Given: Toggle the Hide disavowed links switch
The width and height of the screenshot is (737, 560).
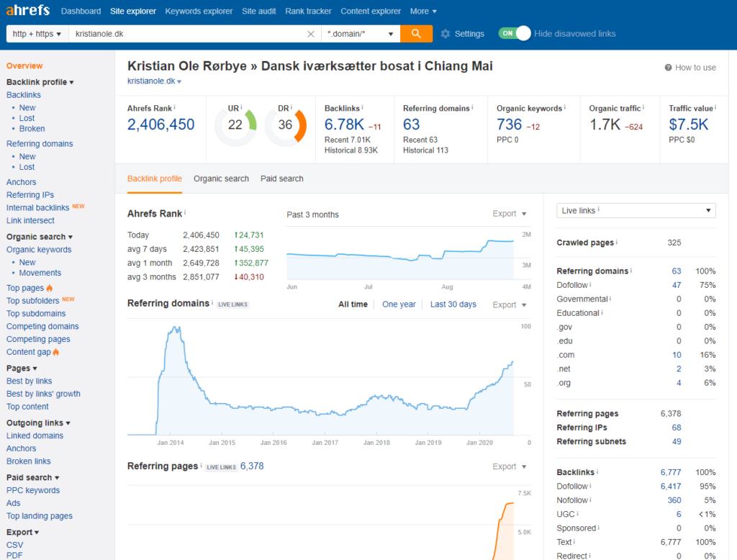Looking at the screenshot, I should (x=515, y=33).
